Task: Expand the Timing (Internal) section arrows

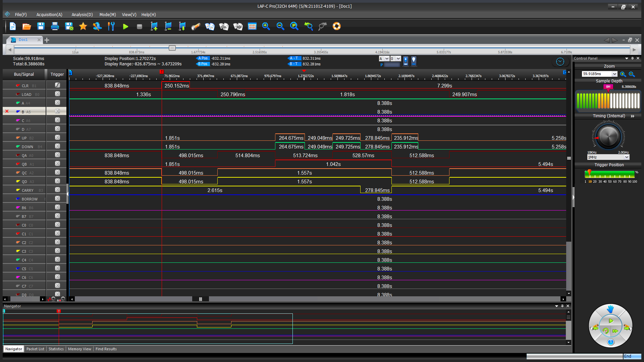Action: [x=633, y=116]
